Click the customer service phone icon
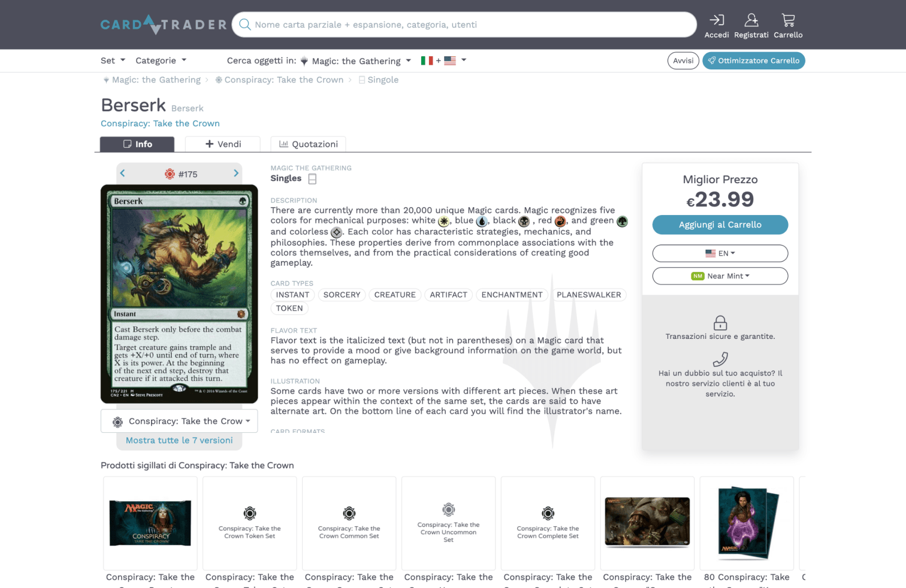The image size is (906, 588). 720,359
